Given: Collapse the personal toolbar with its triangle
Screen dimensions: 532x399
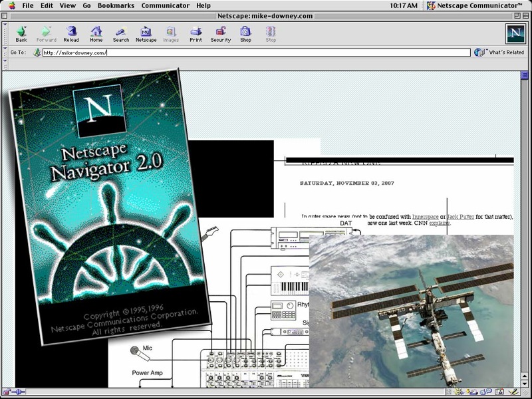Looking at the screenshot, I should pos(5,61).
